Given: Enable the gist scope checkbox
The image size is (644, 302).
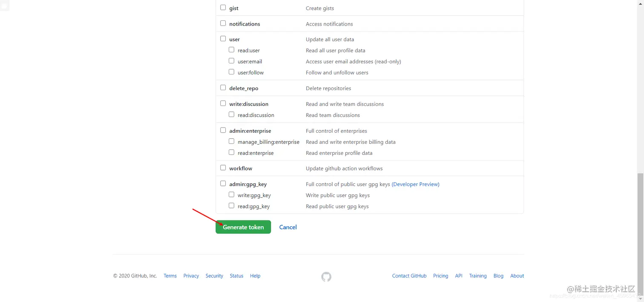Looking at the screenshot, I should pos(223,8).
